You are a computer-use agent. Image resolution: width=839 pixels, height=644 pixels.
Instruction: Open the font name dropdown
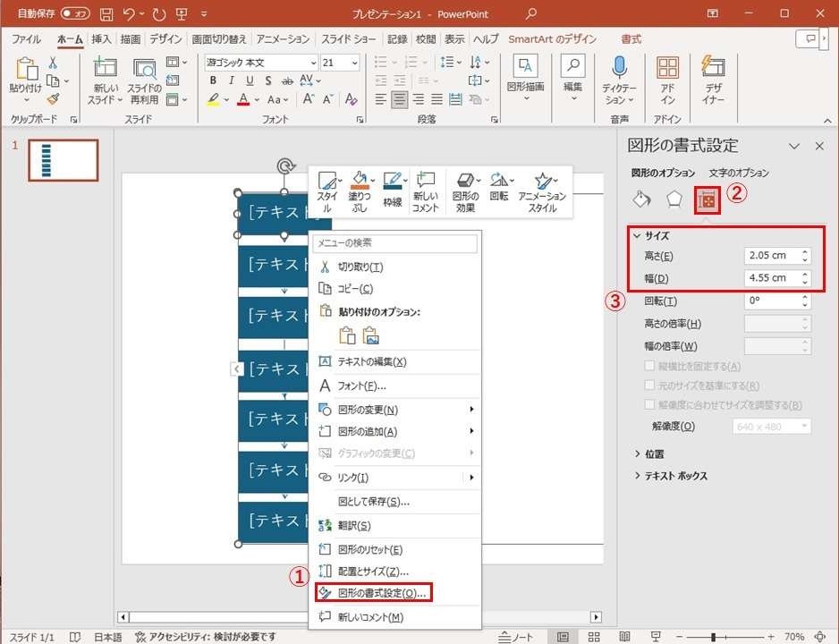(x=313, y=63)
